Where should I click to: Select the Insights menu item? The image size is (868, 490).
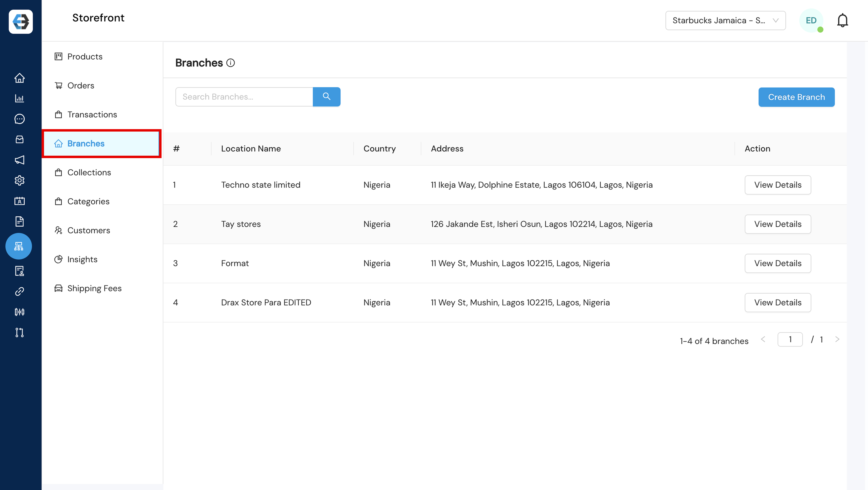coord(82,259)
